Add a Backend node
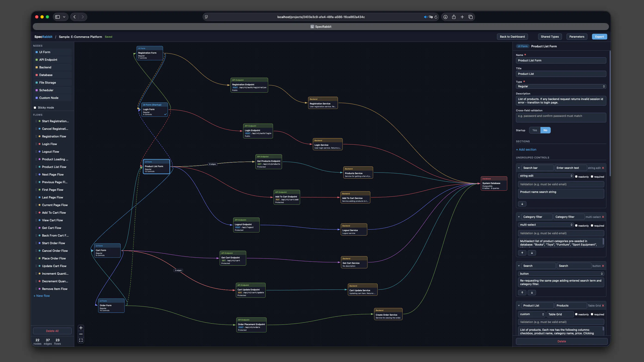The height and width of the screenshot is (362, 644). [x=52, y=67]
